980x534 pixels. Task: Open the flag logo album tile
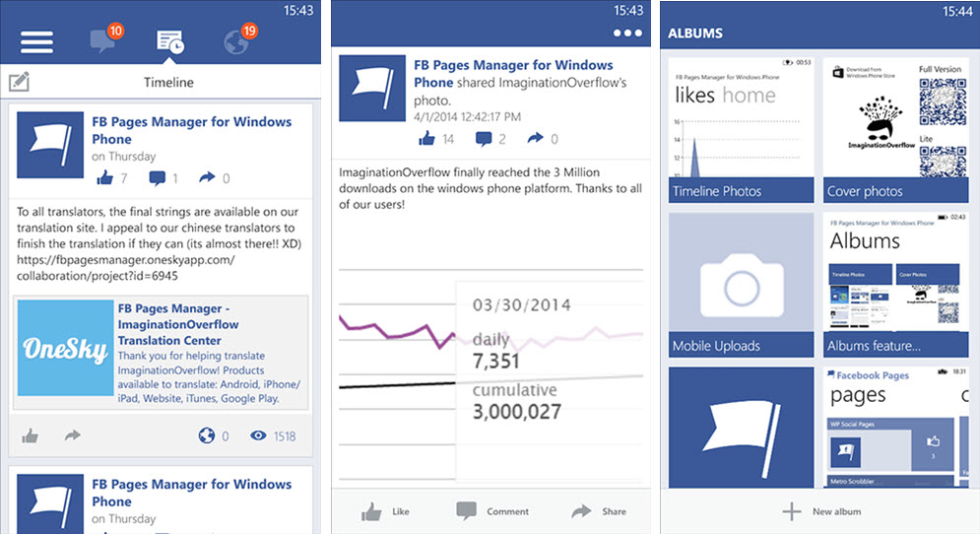pyautogui.click(x=742, y=427)
